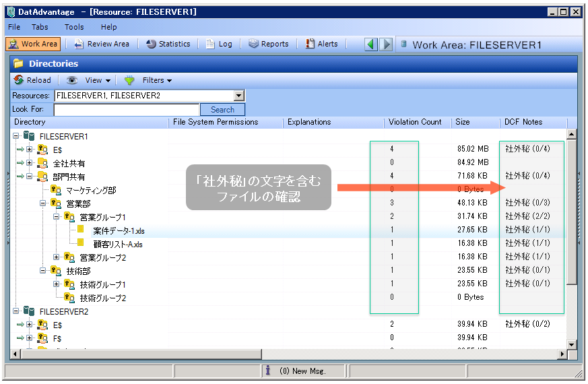Viewport: 588px width, 384px height.
Task: Open the Resources combo box arrow
Action: [239, 96]
